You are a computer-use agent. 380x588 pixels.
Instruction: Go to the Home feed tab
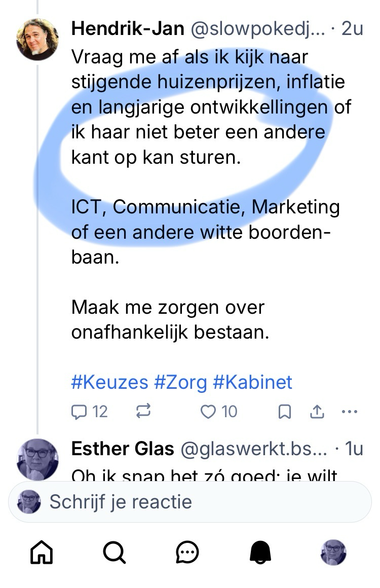click(x=42, y=552)
